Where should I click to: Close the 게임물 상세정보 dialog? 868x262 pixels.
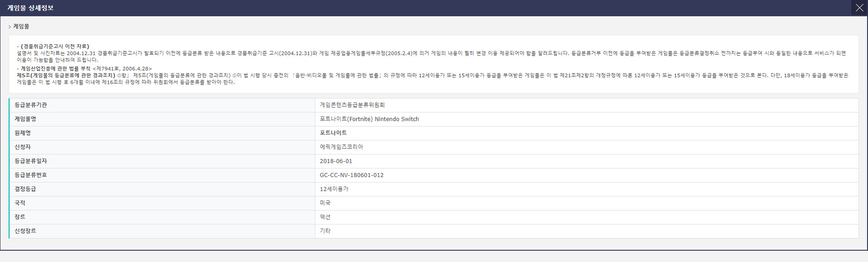click(859, 8)
